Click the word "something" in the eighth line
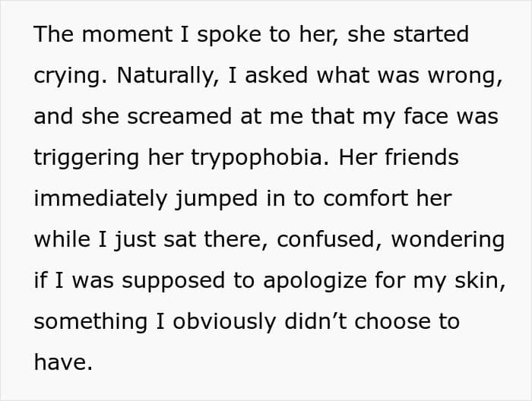Image resolution: width=532 pixels, height=401 pixels. click(x=90, y=322)
